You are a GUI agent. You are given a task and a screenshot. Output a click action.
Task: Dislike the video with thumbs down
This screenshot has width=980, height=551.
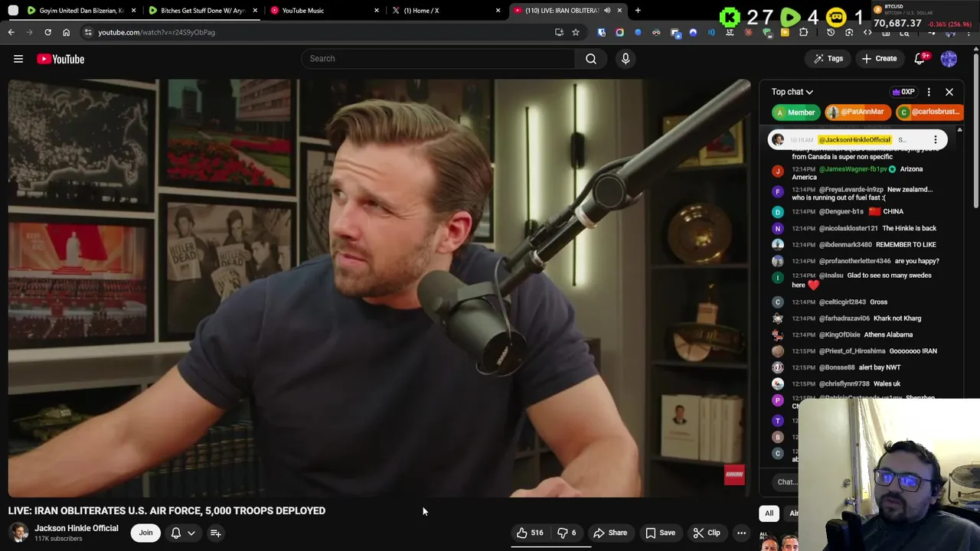coord(567,533)
